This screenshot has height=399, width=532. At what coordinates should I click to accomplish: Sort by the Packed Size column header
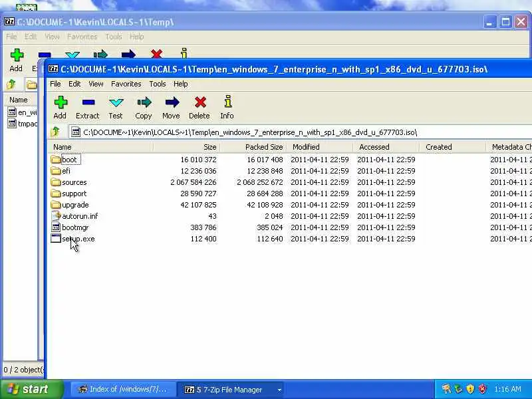(x=253, y=147)
